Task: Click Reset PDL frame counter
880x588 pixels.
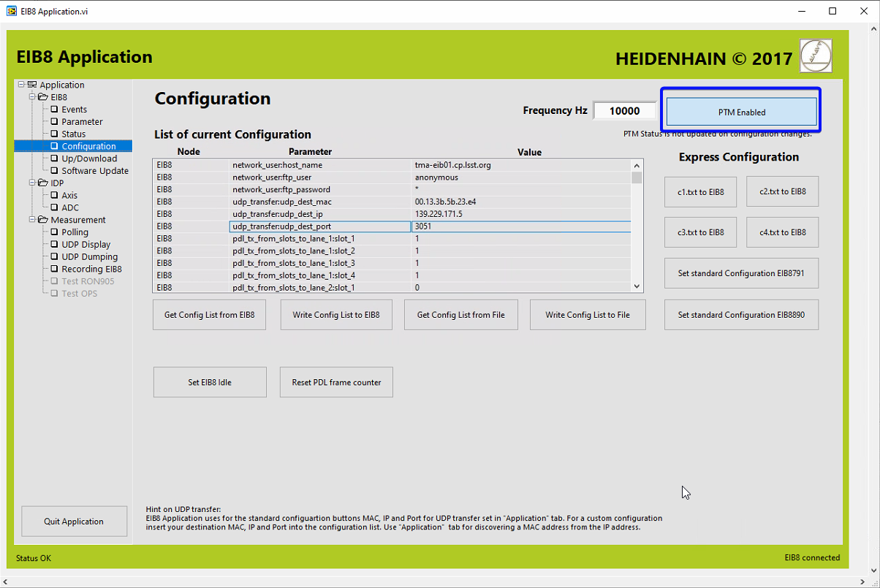Action: 336,382
